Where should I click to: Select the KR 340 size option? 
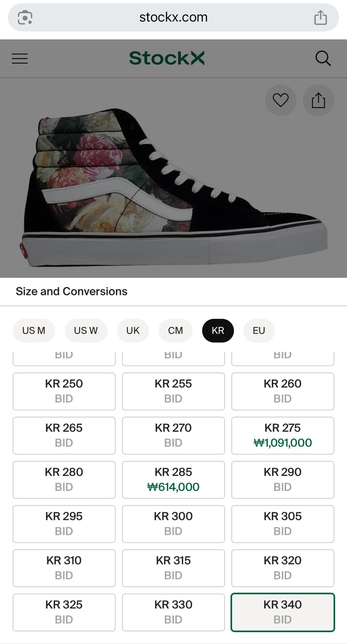283,612
